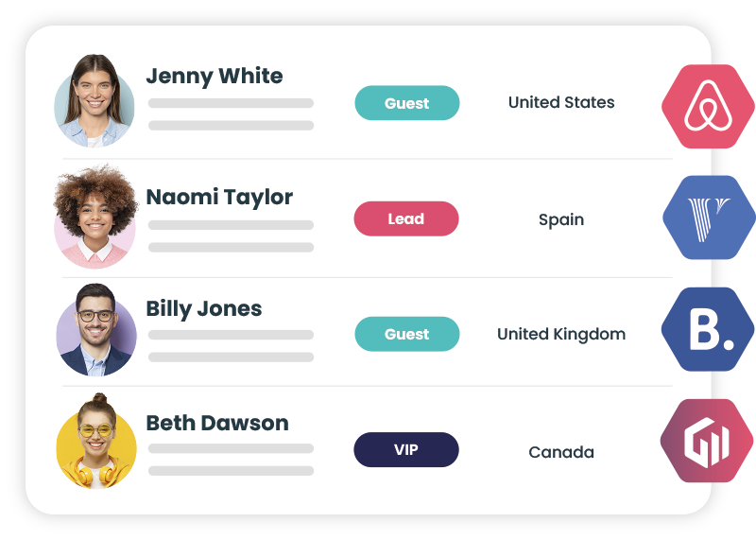This screenshot has height=540, width=756.
Task: Click the United States country label
Action: click(x=561, y=102)
